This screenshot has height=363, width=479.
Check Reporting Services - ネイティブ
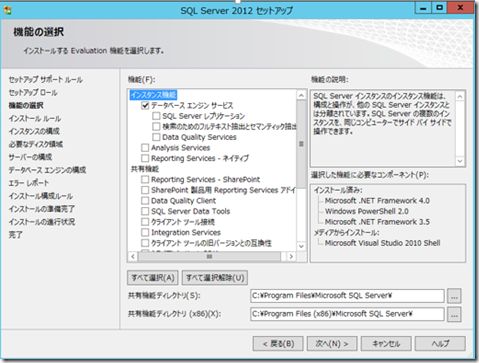[145, 158]
